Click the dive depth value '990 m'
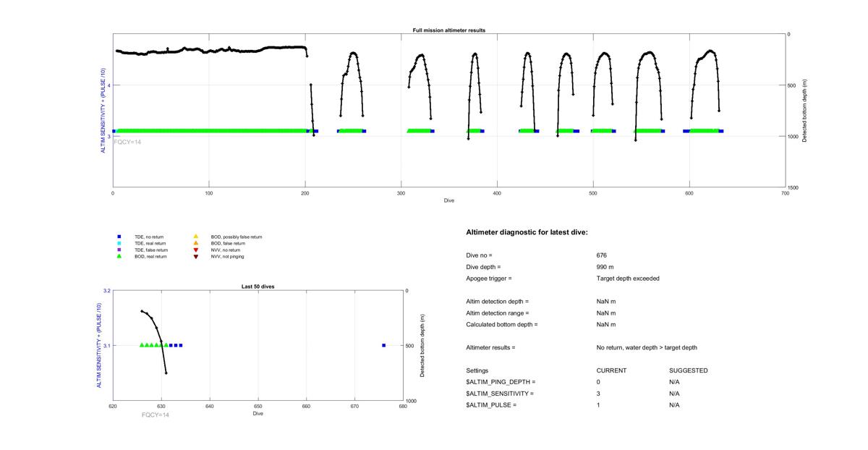This screenshot has width=868, height=450. tap(605, 267)
